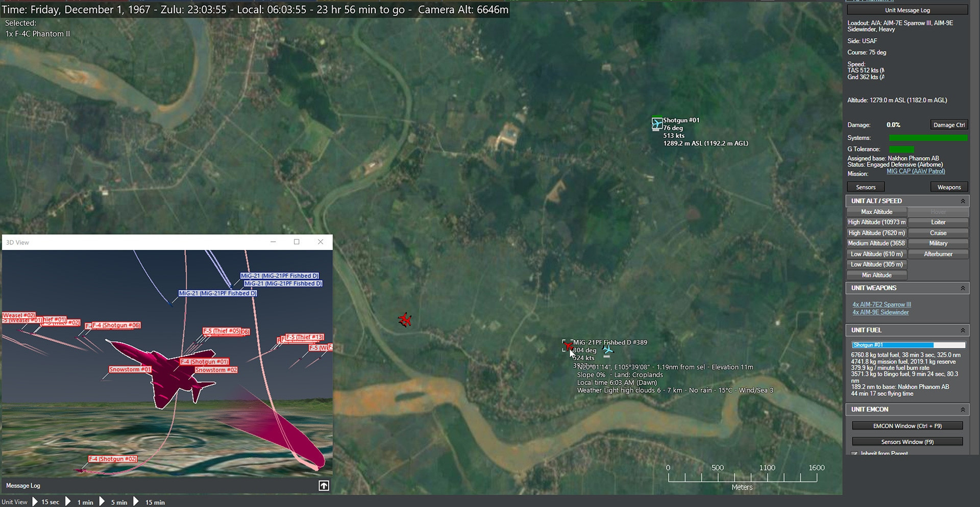
Task: Play 15 sec time advance
Action: pos(35,502)
